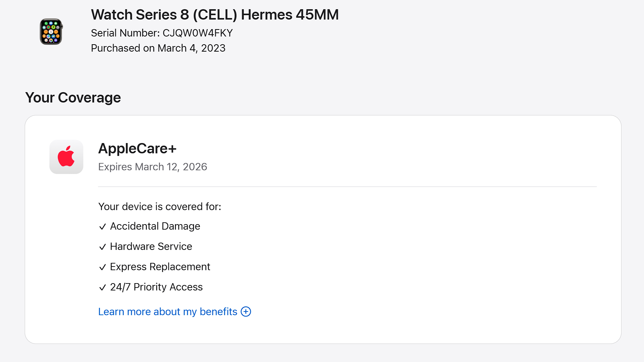Image resolution: width=644 pixels, height=362 pixels.
Task: Select the Hardware Service coverage item
Action: click(151, 246)
